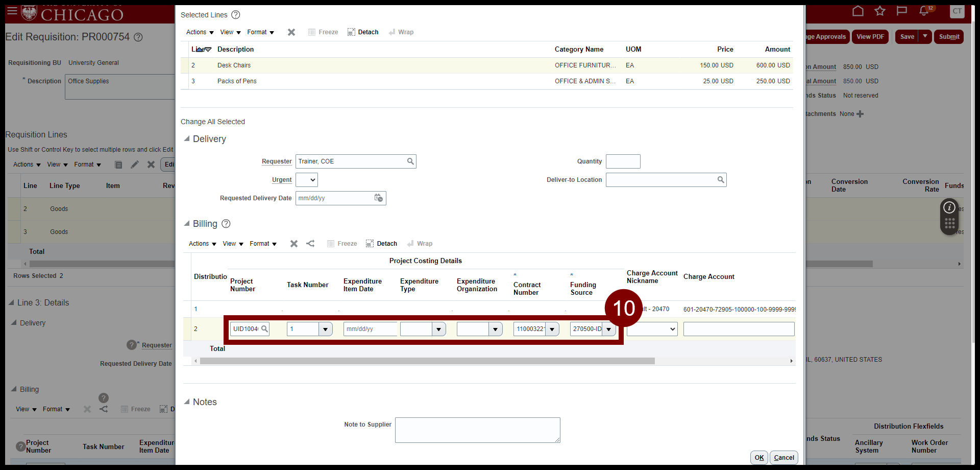Click the Billing section help icon
This screenshot has height=470, width=980.
coord(226,224)
